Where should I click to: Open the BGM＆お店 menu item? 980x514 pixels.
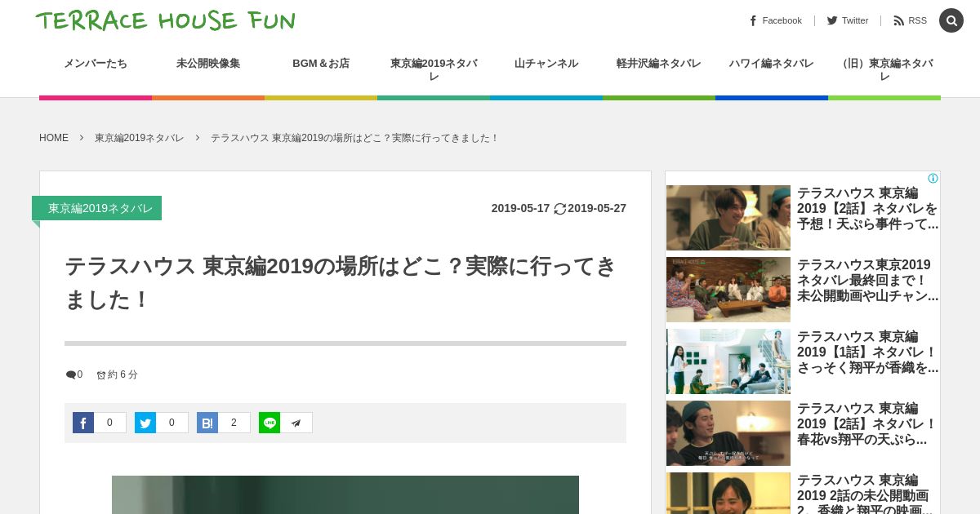[x=321, y=69]
